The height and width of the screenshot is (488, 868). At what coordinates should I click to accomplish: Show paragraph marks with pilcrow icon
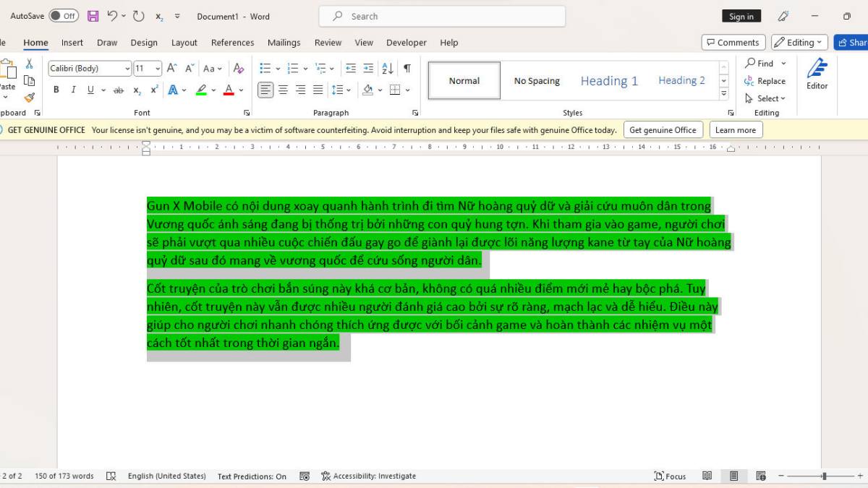[x=407, y=69]
